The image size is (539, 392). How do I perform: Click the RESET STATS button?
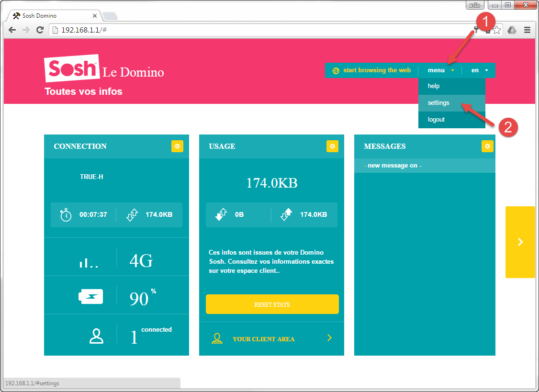tap(272, 304)
